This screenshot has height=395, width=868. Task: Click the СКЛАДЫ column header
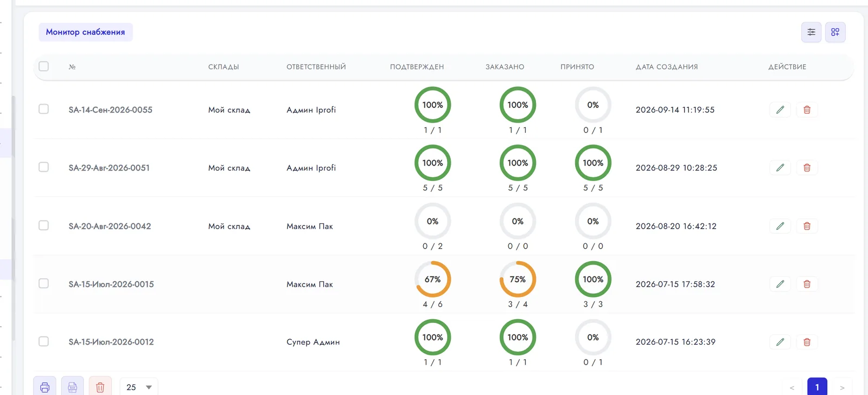pos(224,67)
